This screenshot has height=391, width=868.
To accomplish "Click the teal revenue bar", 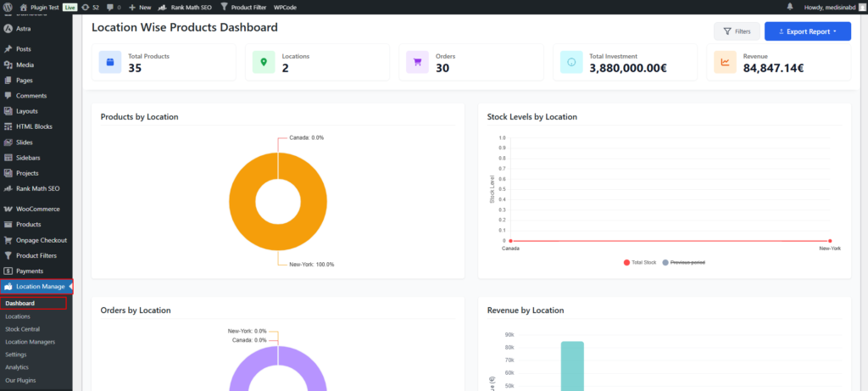I will tap(572, 365).
